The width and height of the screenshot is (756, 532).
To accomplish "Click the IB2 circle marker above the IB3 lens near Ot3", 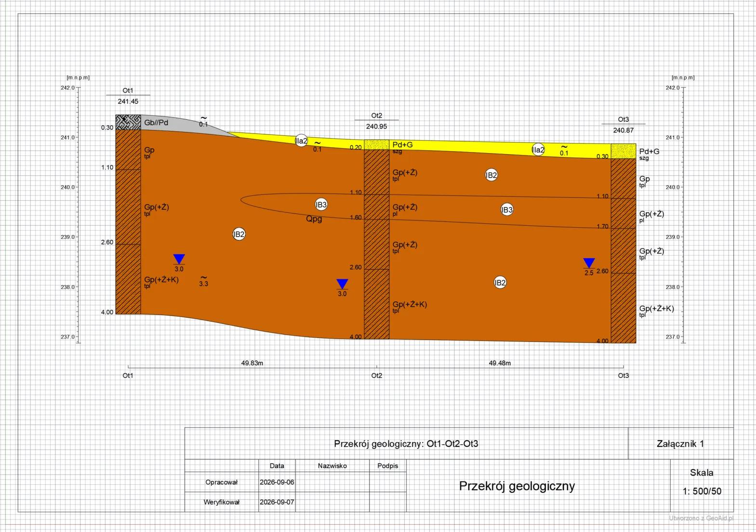I will [491, 175].
